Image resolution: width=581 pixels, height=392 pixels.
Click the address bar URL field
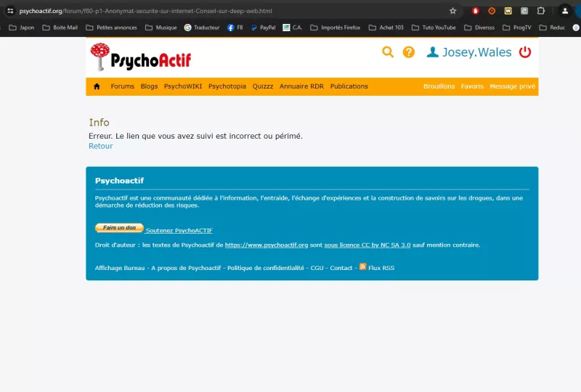point(218,11)
